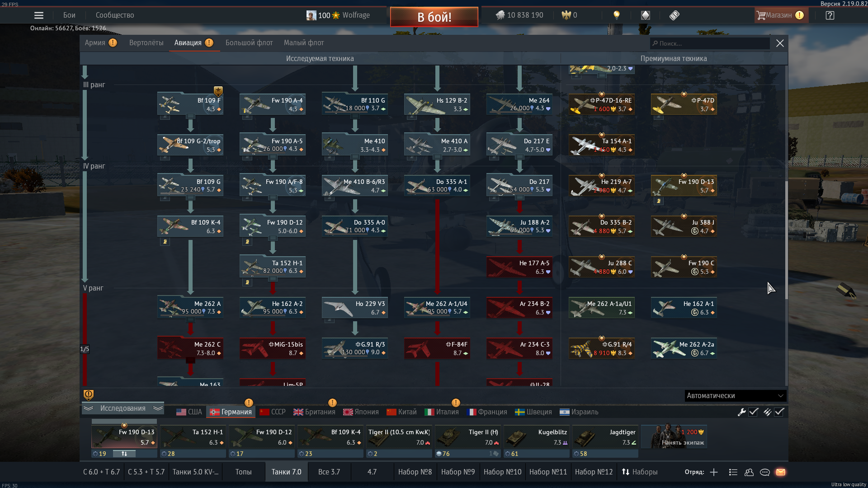Screen dimensions: 868x488
Task: Select preset Набор №10
Action: pyautogui.click(x=502, y=472)
